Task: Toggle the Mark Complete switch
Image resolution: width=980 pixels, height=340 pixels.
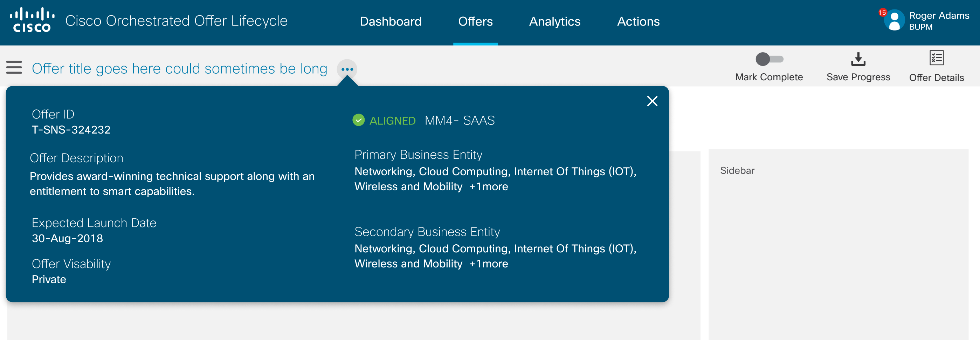Action: pyautogui.click(x=769, y=59)
